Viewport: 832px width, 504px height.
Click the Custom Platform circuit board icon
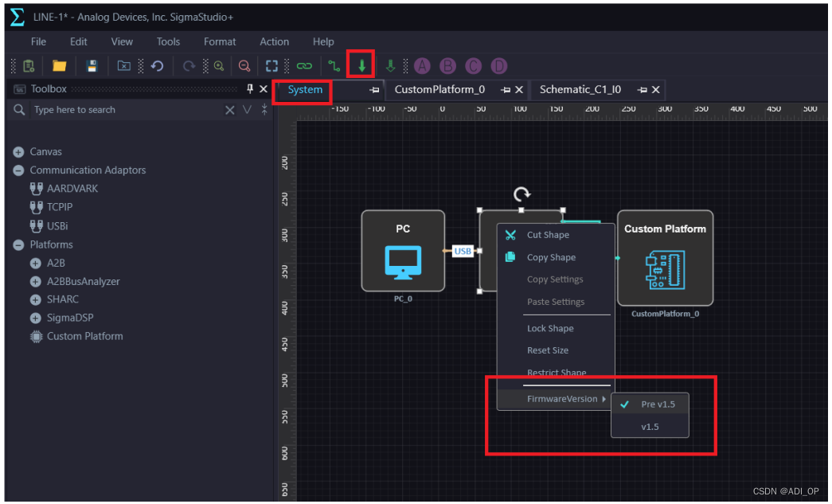(665, 269)
